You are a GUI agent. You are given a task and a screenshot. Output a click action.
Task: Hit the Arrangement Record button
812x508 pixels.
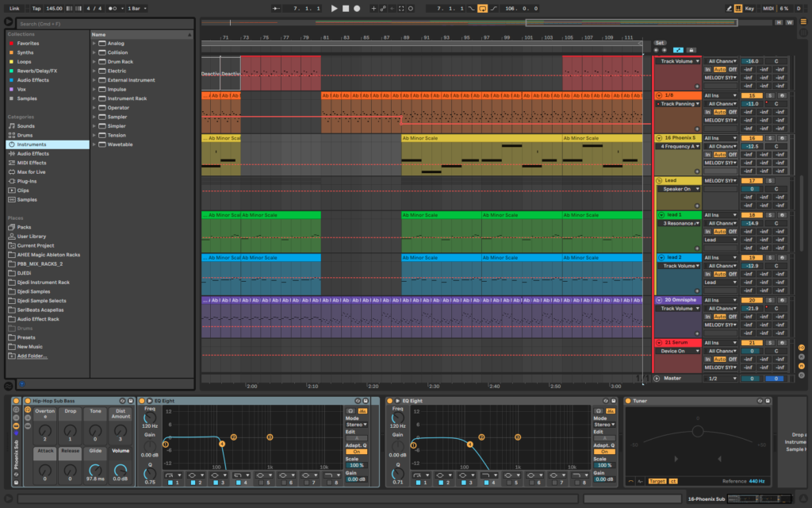pos(356,8)
